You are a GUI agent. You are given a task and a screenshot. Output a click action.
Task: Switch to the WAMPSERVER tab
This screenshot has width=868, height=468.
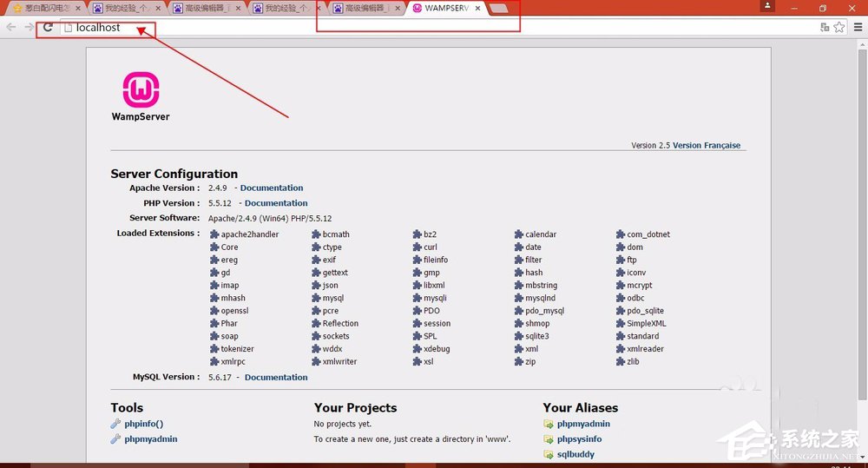coord(444,9)
